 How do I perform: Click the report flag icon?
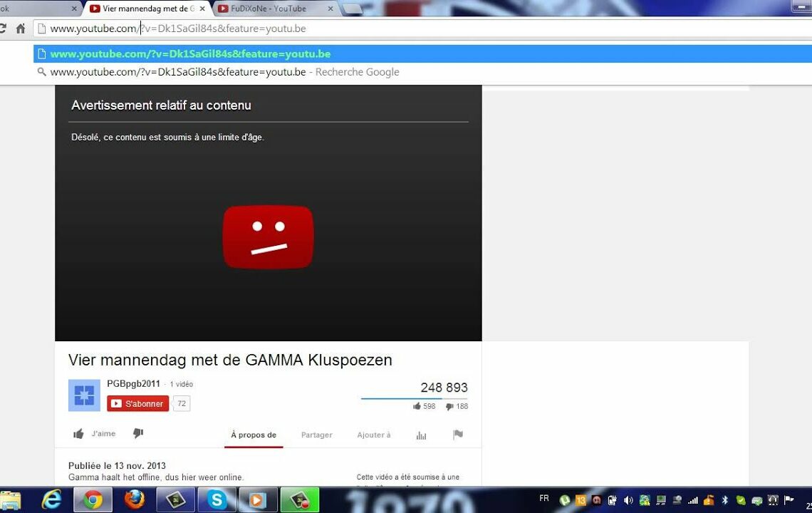point(458,435)
